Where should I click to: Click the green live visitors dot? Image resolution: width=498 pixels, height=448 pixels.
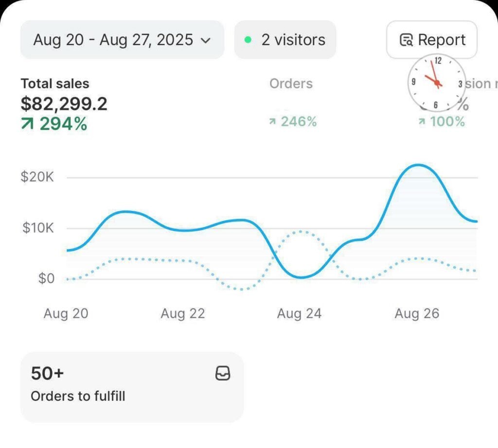point(248,40)
